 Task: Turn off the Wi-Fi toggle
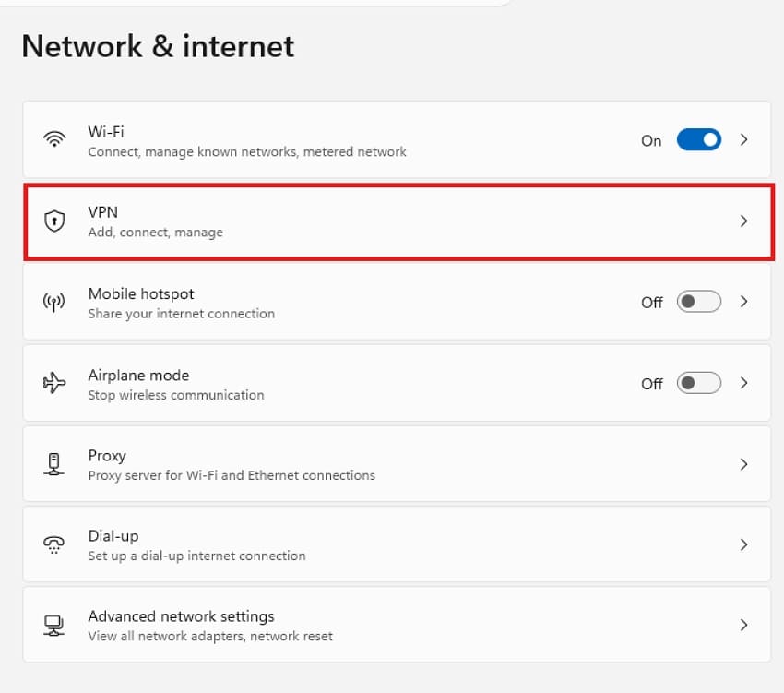(698, 139)
